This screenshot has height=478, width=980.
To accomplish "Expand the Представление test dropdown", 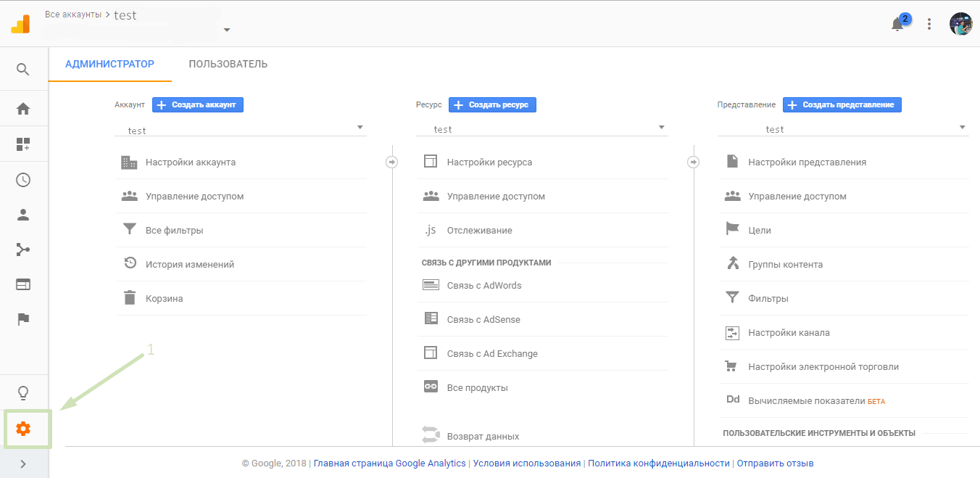I will click(842, 128).
